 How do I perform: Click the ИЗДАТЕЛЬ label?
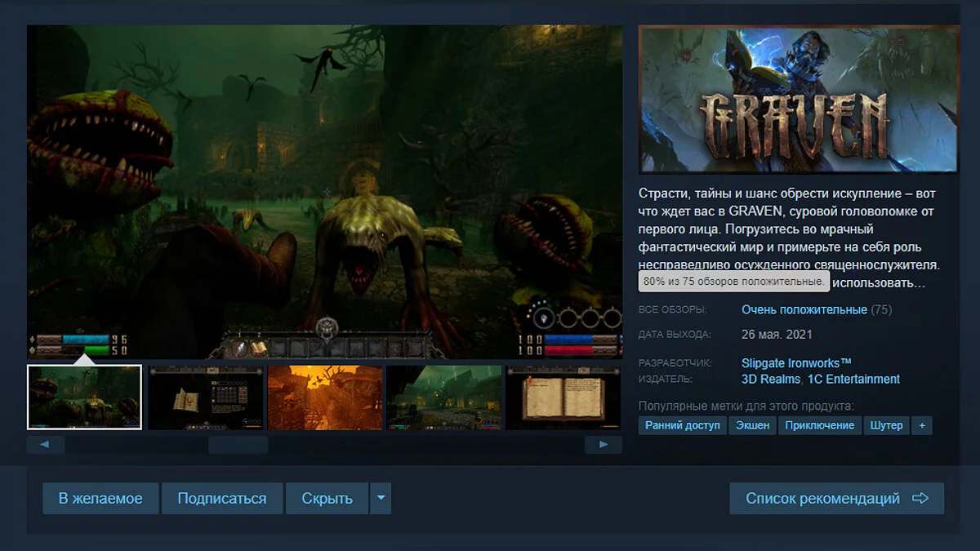pyautogui.click(x=666, y=379)
